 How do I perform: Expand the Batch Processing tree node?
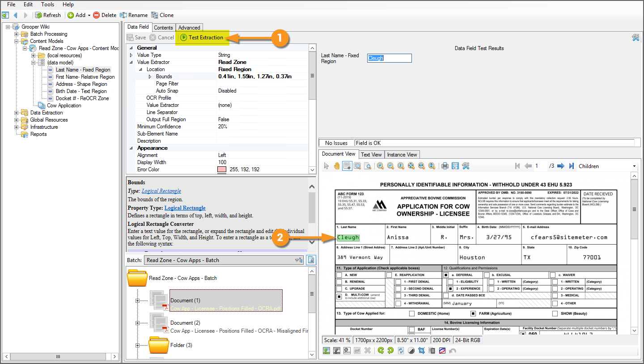pyautogui.click(x=17, y=34)
